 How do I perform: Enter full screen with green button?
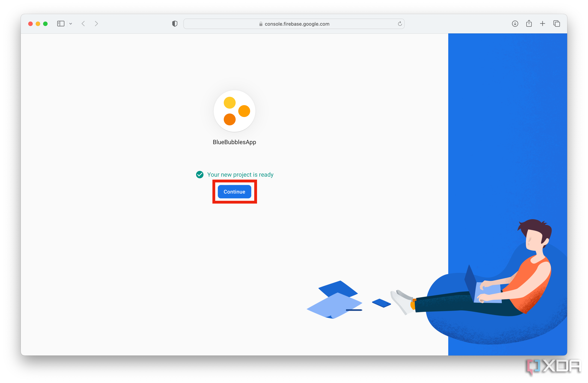[x=45, y=24]
